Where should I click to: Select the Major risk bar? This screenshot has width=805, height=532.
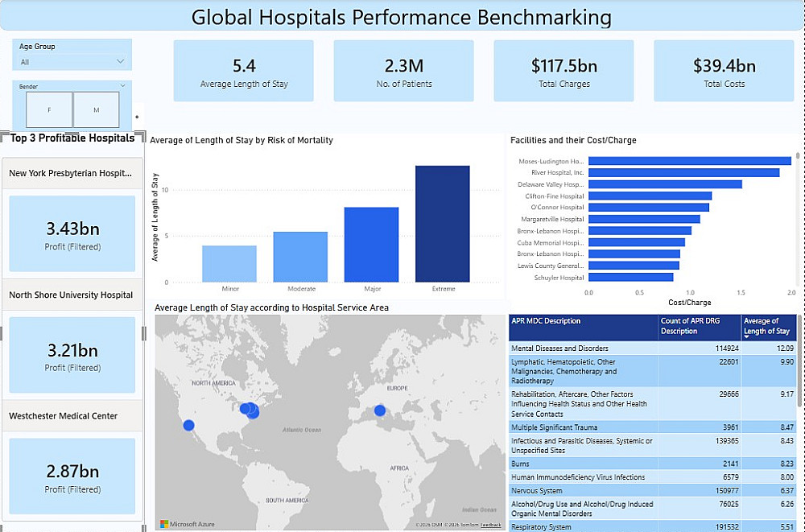point(372,245)
